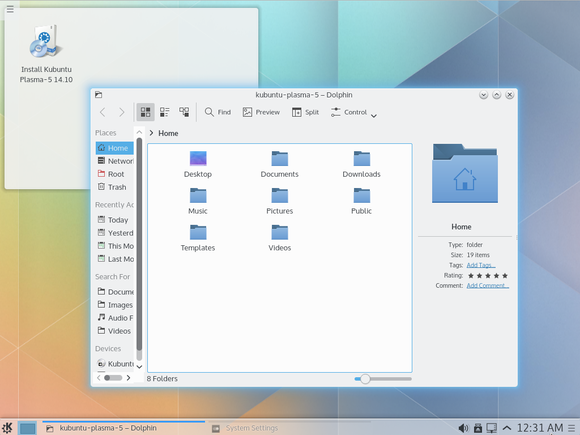Click Places horizontal scroll right arrow

(128, 378)
